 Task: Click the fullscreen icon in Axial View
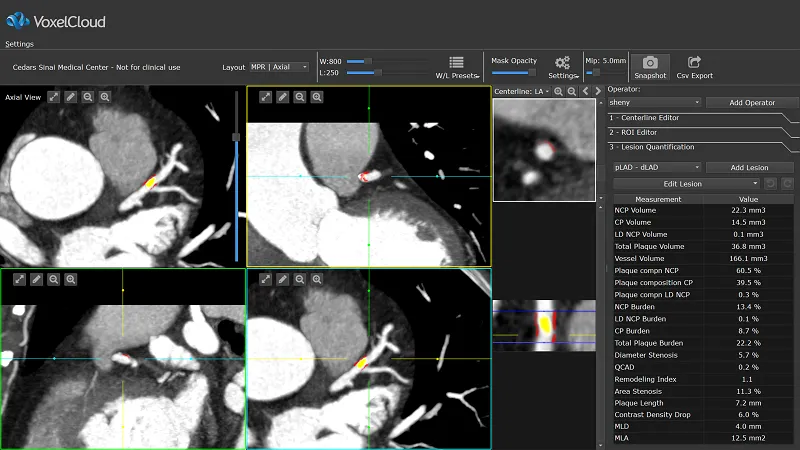click(54, 97)
